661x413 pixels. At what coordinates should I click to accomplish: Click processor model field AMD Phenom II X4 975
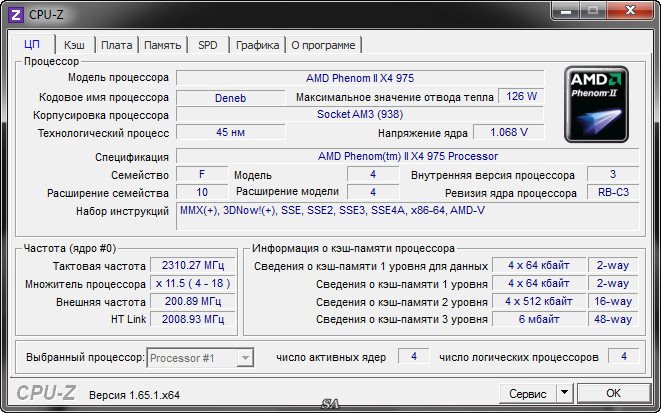coord(360,78)
